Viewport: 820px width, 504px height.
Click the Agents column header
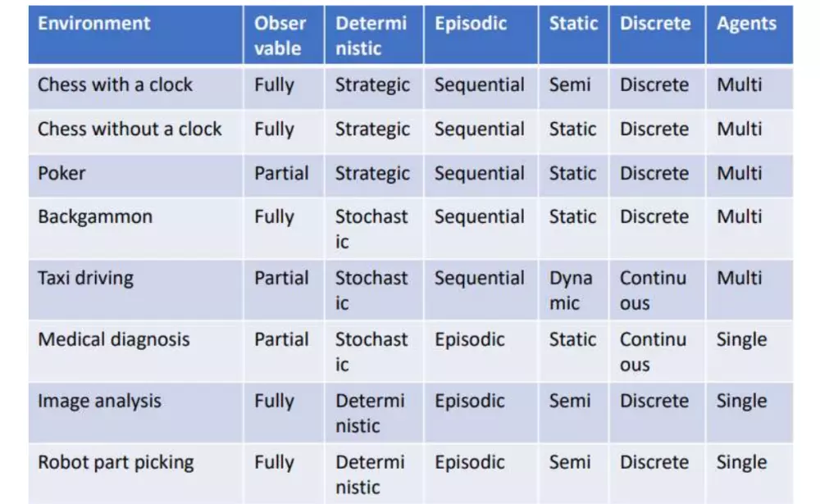[x=745, y=23]
